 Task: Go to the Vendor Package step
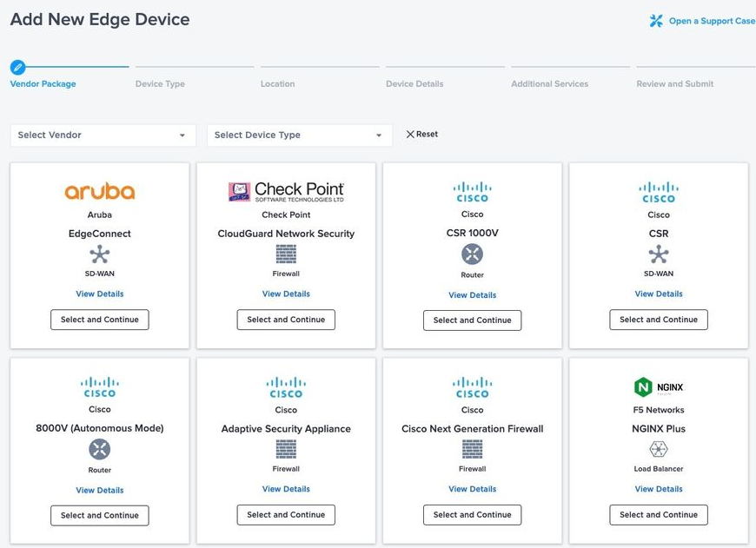[43, 84]
